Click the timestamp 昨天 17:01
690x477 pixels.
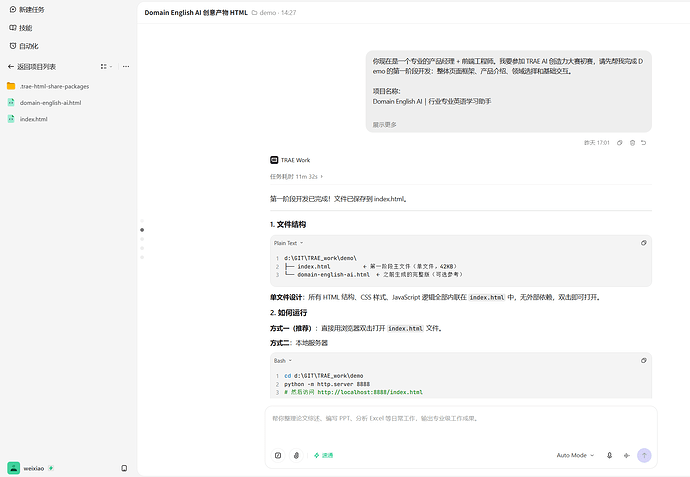597,143
